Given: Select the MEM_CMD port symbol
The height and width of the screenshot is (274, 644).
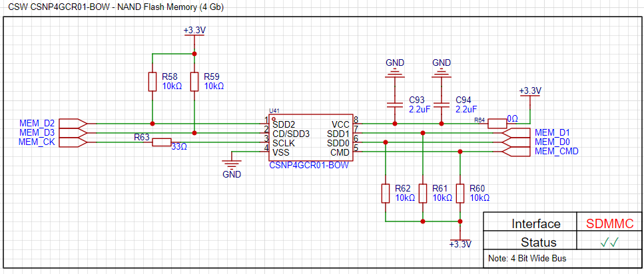Looking at the screenshot, I should 516,152.
